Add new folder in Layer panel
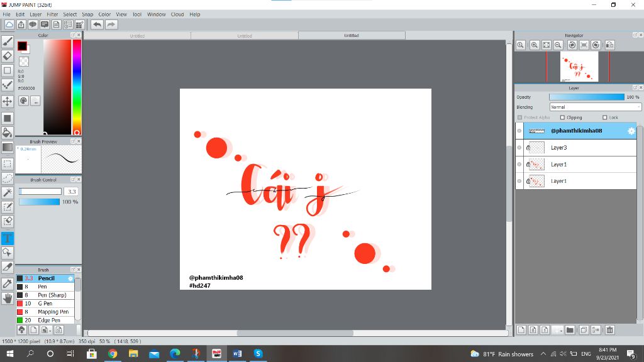 pyautogui.click(x=570, y=329)
